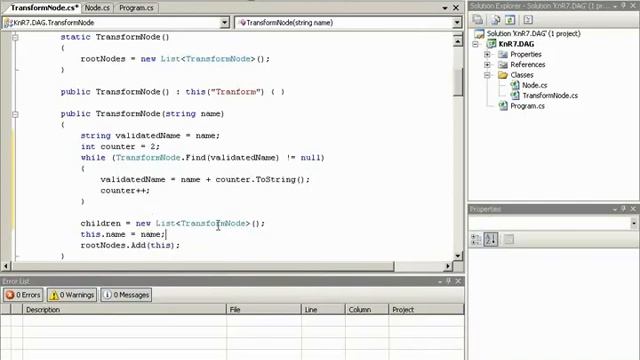The image size is (640, 360).
Task: Click the editor vertical scrollbar thumb
Action: coord(458,82)
